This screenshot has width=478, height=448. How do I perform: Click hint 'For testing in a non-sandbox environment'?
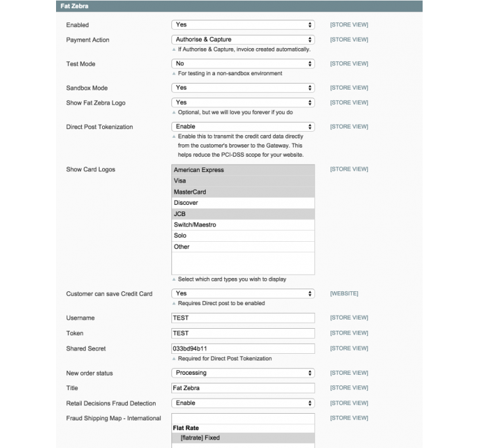click(x=230, y=73)
